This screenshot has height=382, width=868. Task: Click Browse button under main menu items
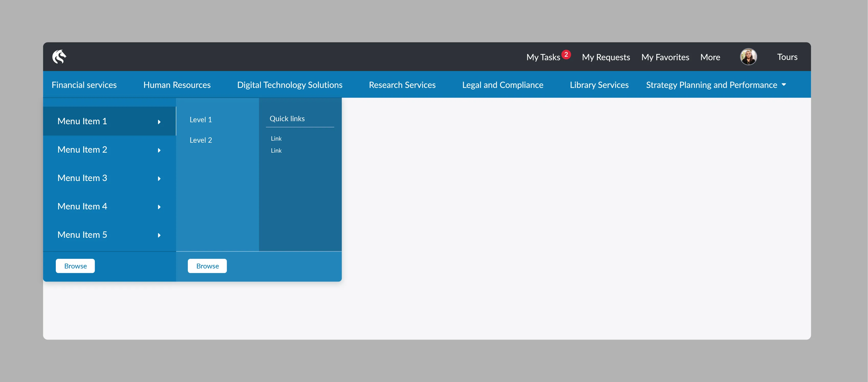pos(75,266)
